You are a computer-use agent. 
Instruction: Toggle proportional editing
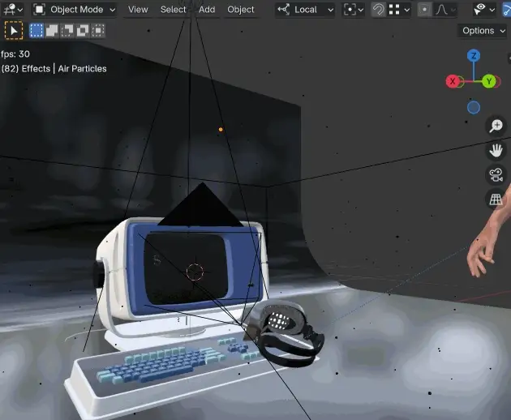(x=424, y=10)
